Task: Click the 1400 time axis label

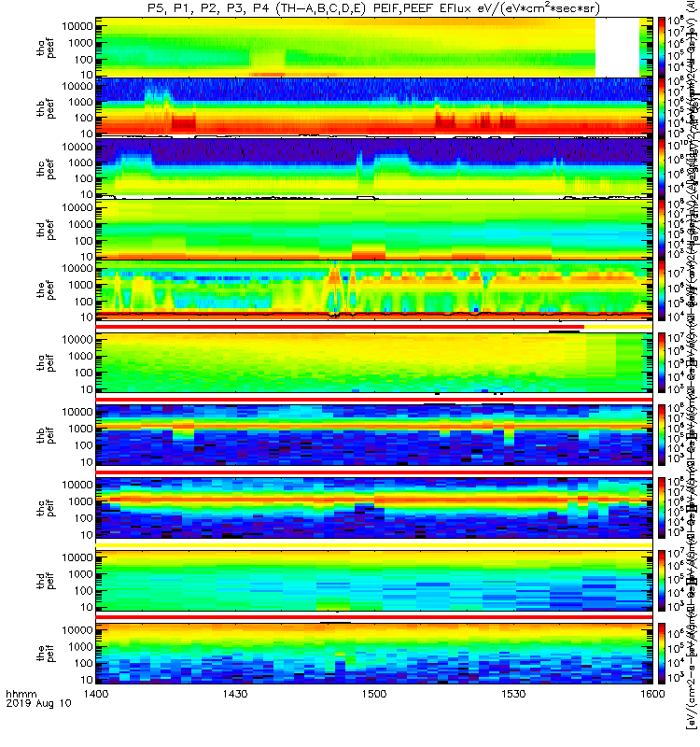Action: (x=96, y=694)
